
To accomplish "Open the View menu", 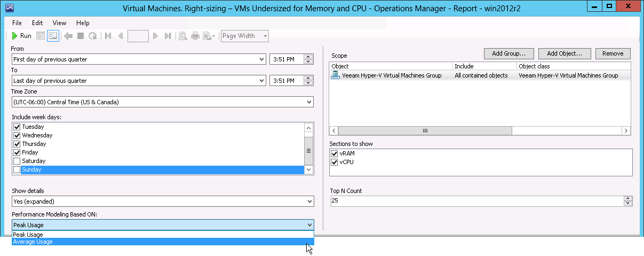I will tap(59, 23).
